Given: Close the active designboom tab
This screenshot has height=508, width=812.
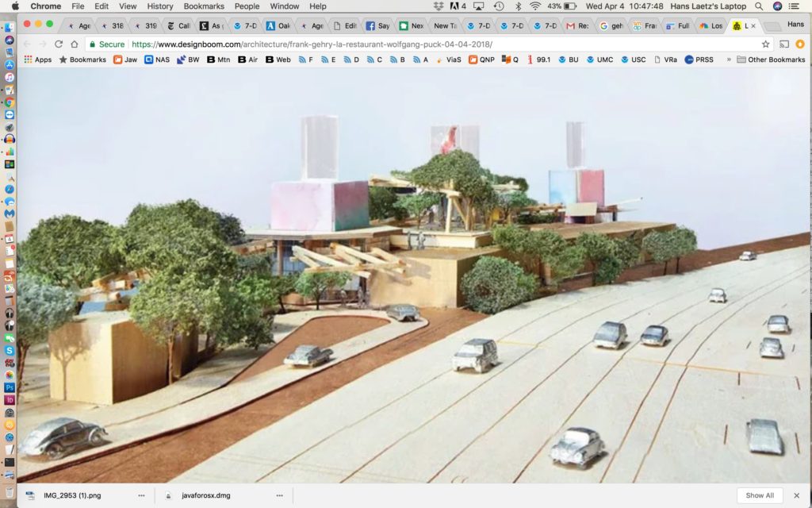Looking at the screenshot, I should pos(753,25).
